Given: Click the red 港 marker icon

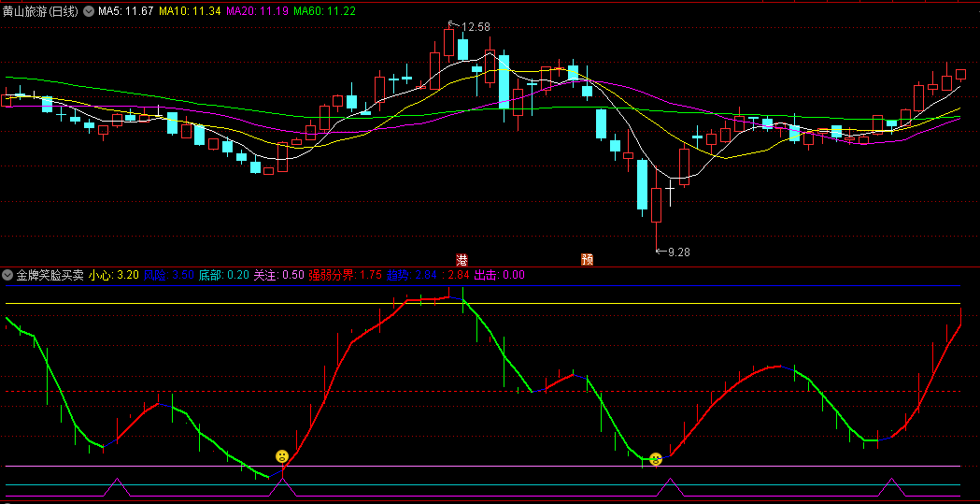Looking at the screenshot, I should 462,260.
